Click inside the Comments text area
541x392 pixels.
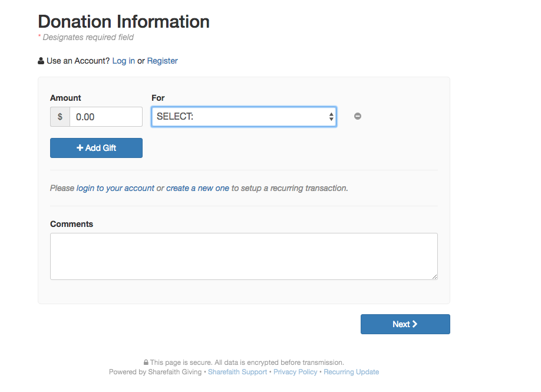pos(244,256)
